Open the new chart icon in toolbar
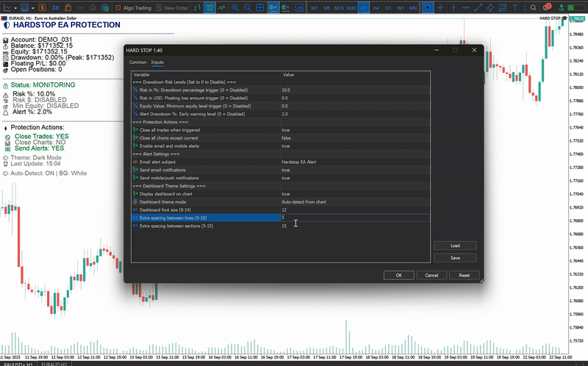This screenshot has width=588, height=366. coord(7,7)
